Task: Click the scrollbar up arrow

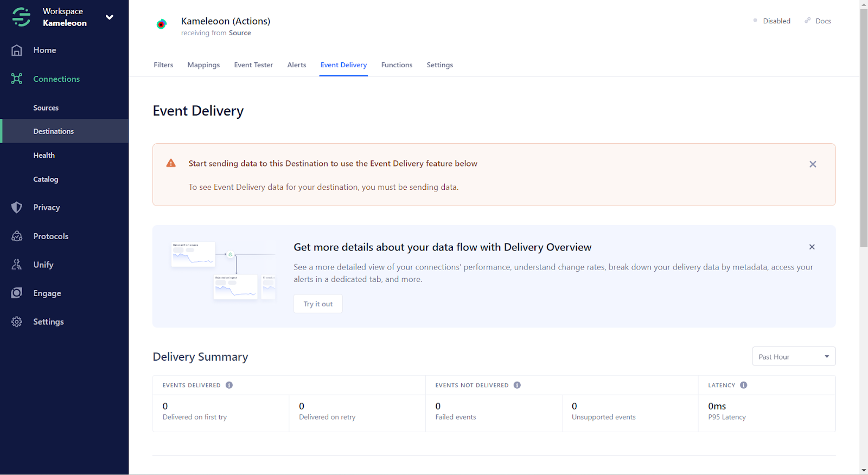Action: (x=864, y=4)
